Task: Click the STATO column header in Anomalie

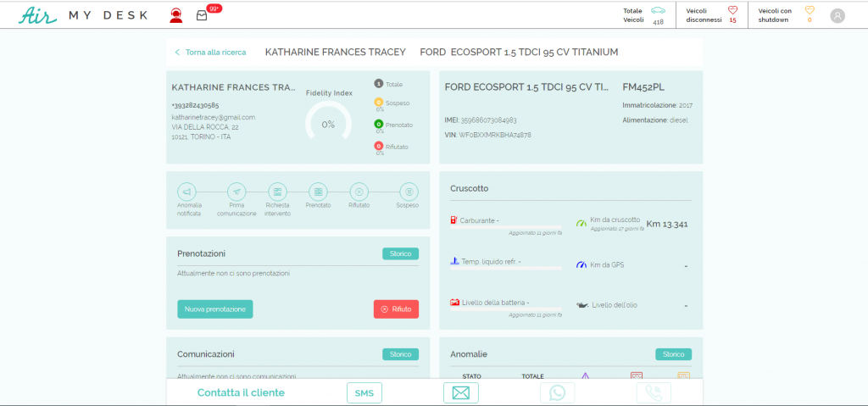Action: point(471,376)
